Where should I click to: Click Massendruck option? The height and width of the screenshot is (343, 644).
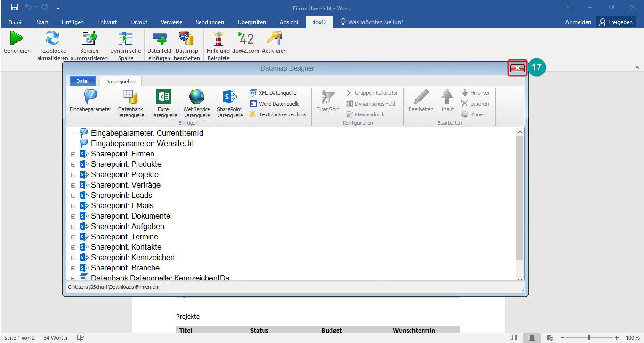(x=365, y=114)
